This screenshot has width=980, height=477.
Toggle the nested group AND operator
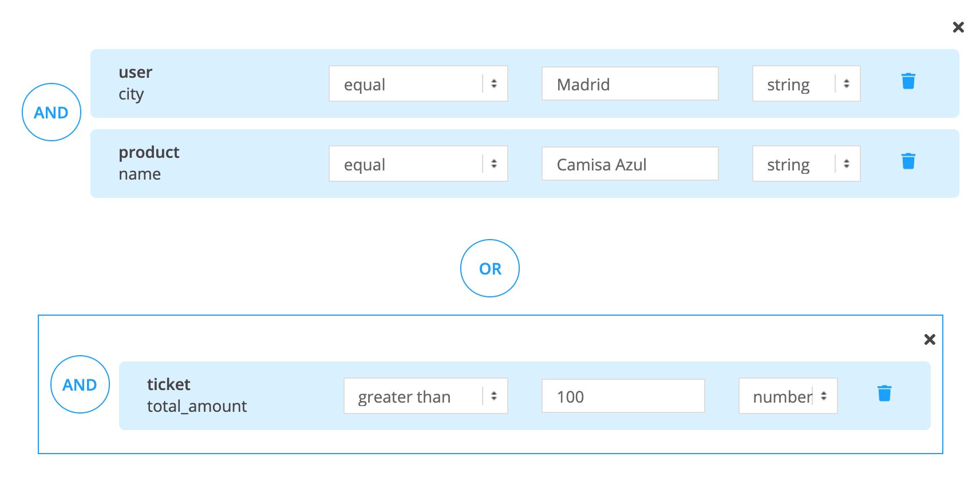80,384
